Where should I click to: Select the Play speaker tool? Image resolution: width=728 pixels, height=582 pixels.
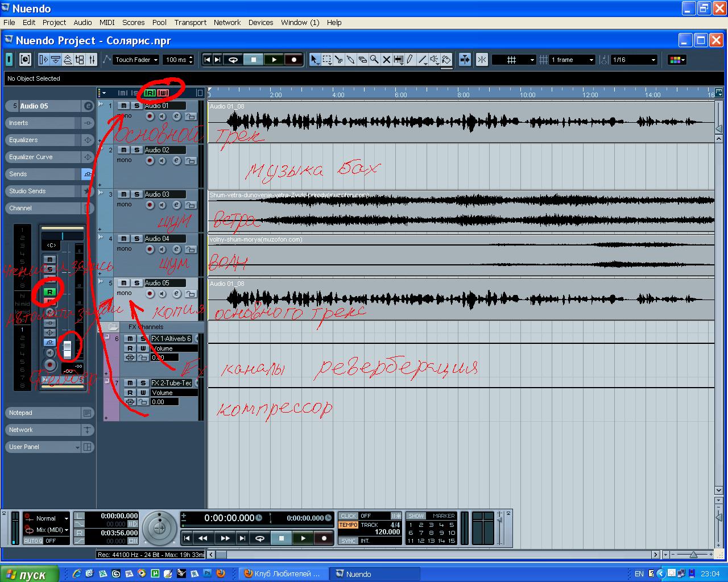point(434,60)
